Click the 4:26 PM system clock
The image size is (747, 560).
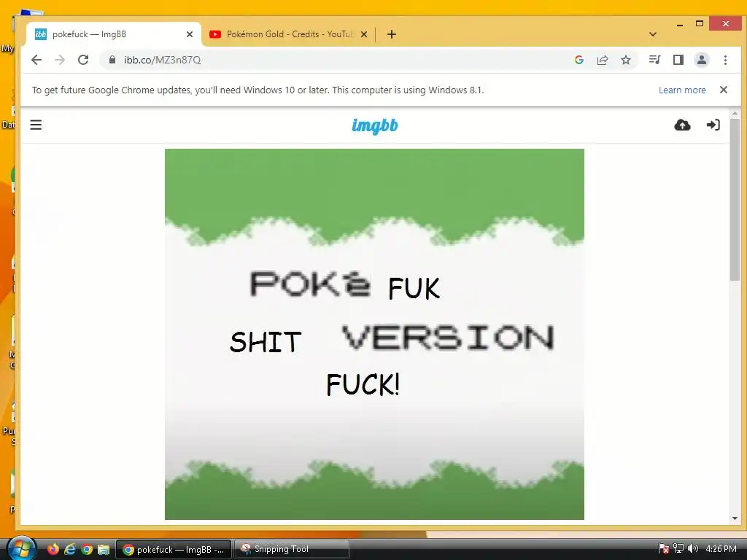coord(721,548)
